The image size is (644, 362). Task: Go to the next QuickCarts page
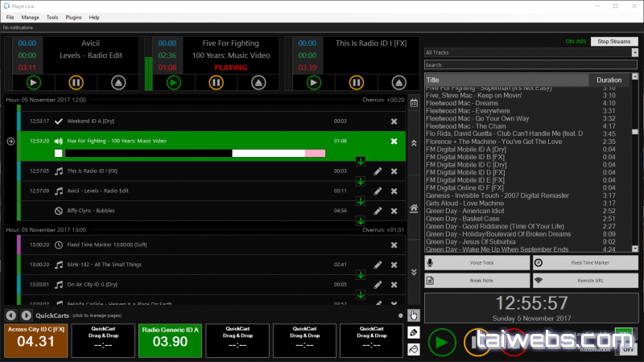point(26,315)
